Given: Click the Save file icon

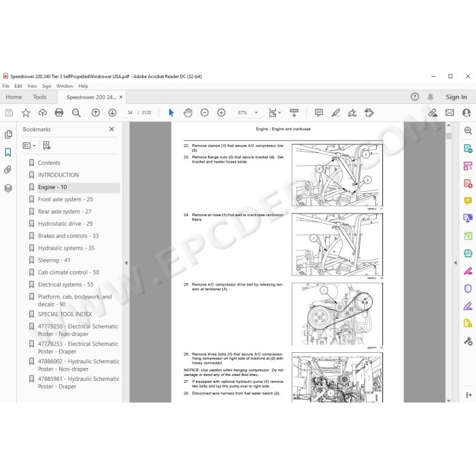Looking at the screenshot, I should tap(9, 113).
